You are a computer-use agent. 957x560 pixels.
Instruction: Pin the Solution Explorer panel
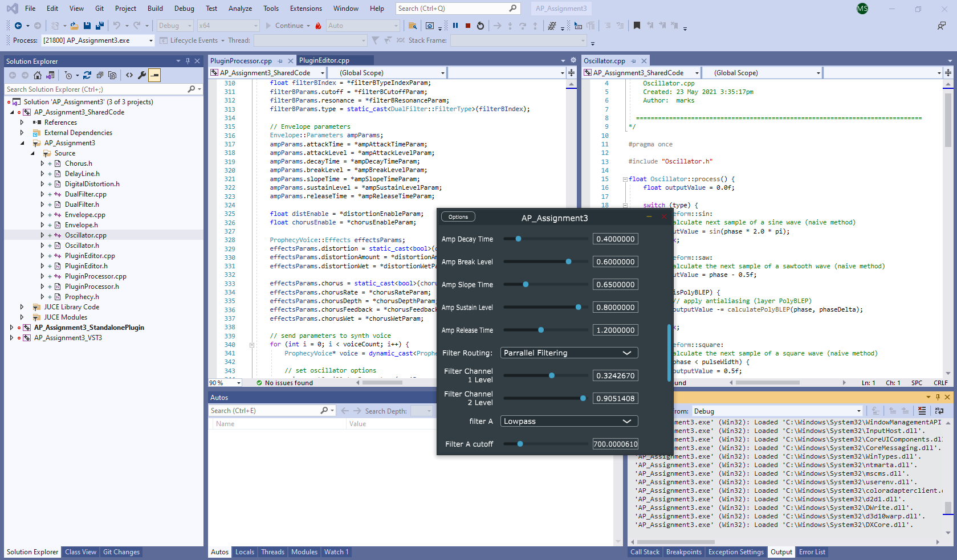tap(188, 61)
